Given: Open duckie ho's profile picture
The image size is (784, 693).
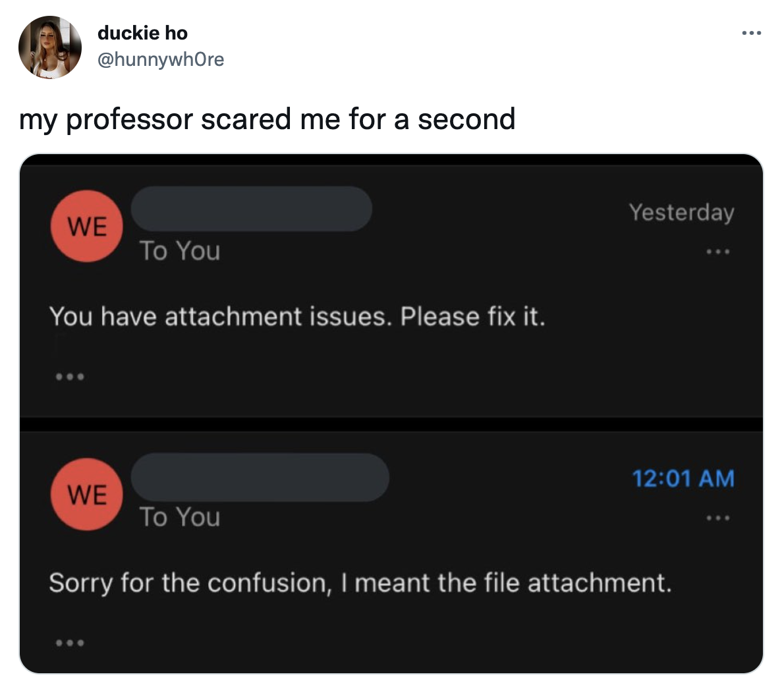Looking at the screenshot, I should tap(50, 47).
